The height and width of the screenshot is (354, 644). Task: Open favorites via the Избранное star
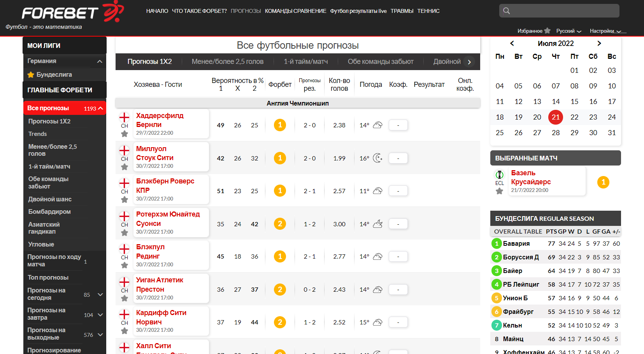coord(547,31)
